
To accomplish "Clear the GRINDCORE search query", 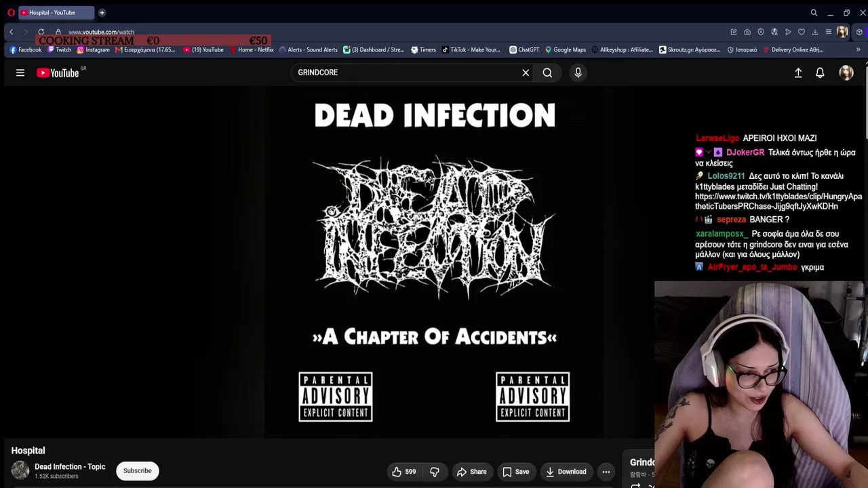I will (526, 73).
